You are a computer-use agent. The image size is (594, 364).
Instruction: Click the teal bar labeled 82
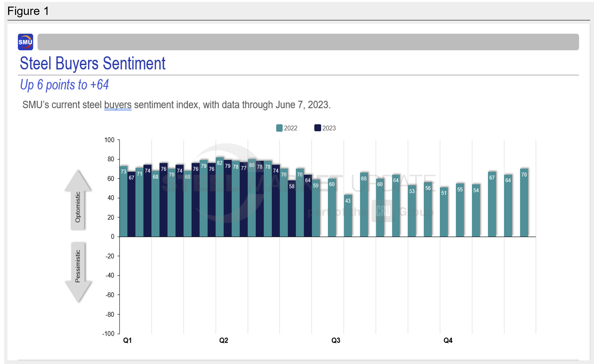click(219, 198)
